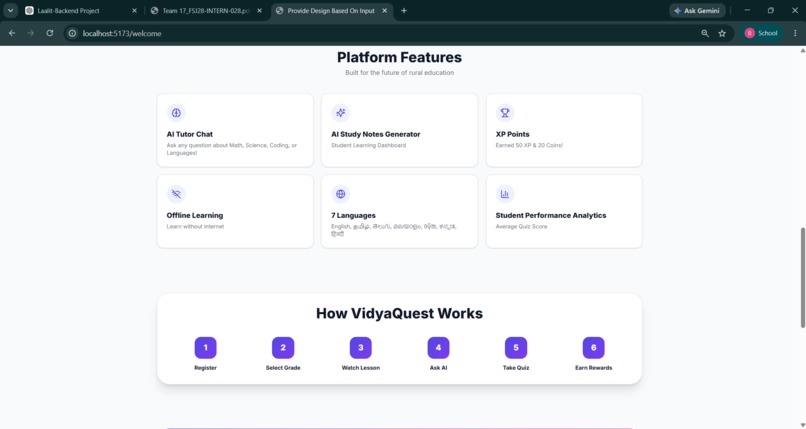Click step 2 Select Grade badge
This screenshot has height=429, width=806.
click(283, 348)
